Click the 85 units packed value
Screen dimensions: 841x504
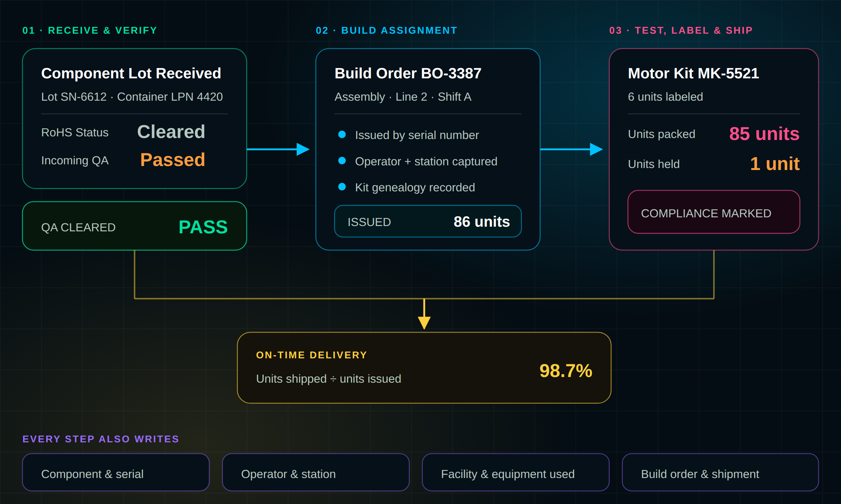(764, 133)
